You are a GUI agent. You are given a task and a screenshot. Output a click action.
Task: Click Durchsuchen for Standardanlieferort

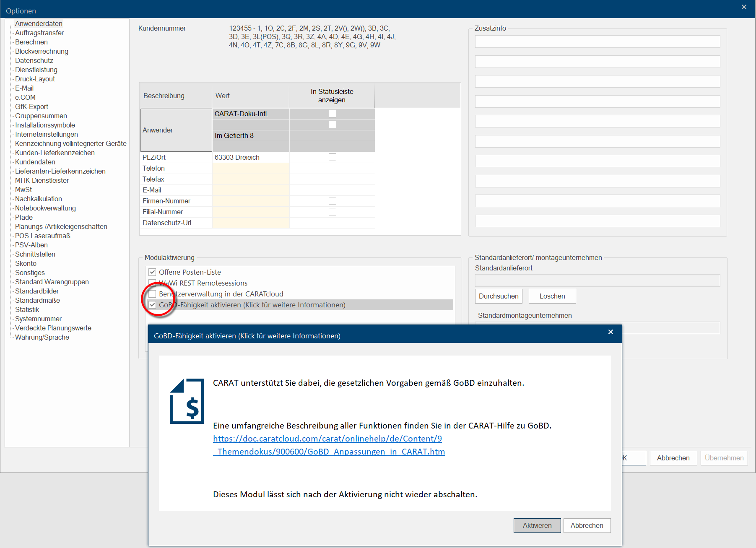(x=499, y=296)
